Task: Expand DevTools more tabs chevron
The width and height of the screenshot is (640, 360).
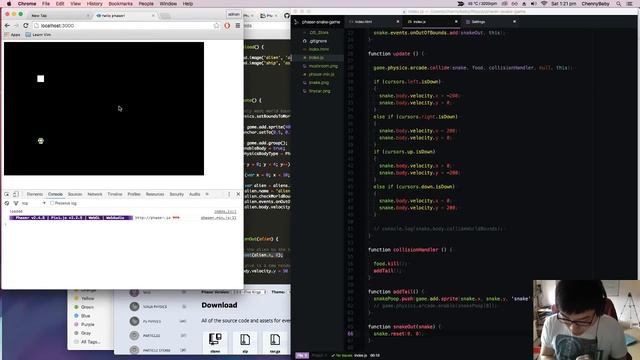Action: coord(207,194)
